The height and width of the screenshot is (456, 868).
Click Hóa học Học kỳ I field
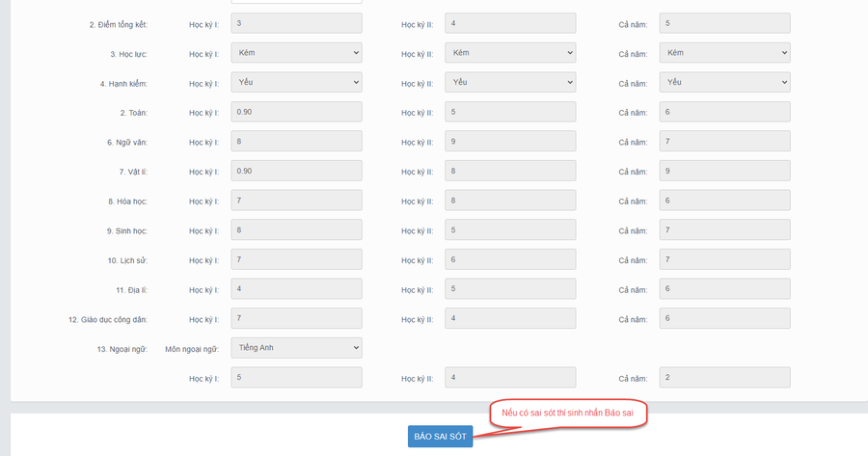point(296,201)
